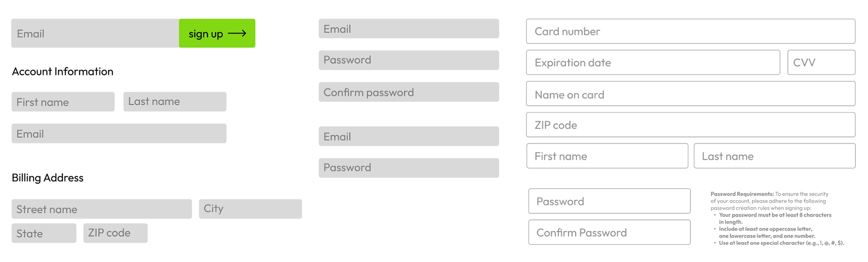Click the Password field beside Password Requirements

click(609, 201)
